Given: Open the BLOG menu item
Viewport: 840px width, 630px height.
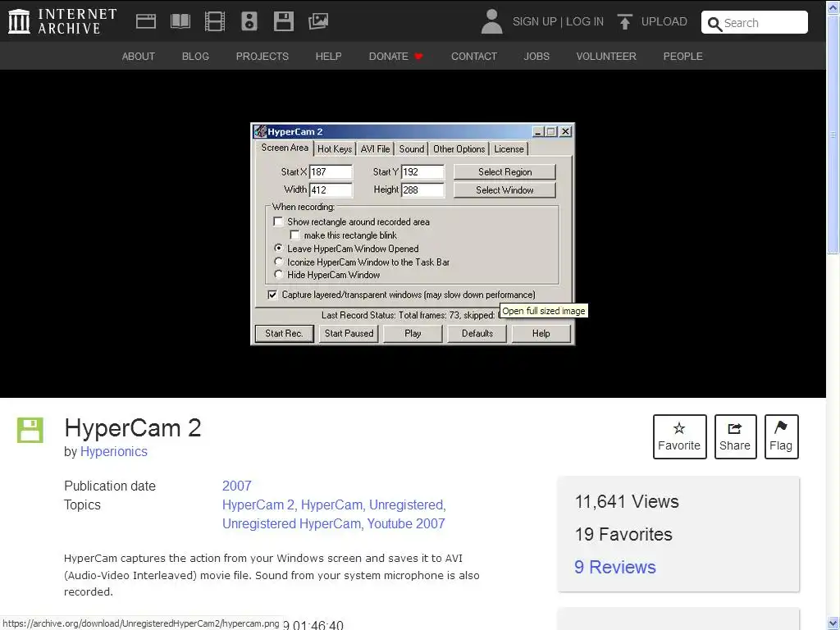Looking at the screenshot, I should click(195, 57).
